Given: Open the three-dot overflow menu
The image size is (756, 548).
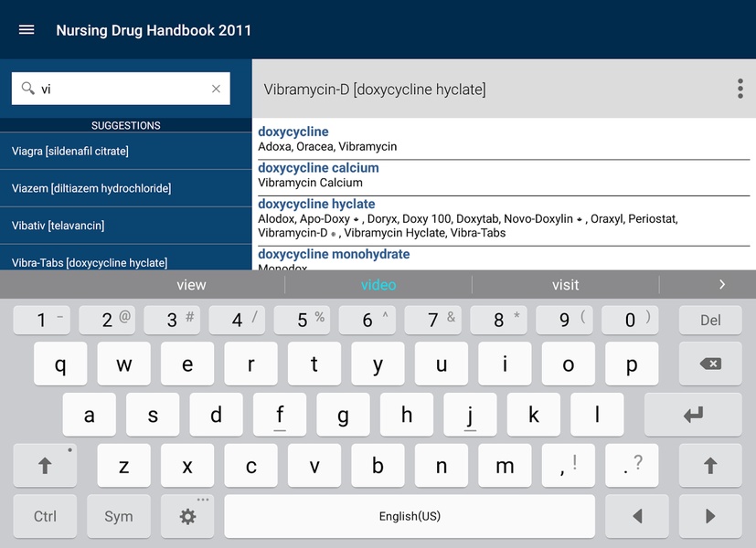Looking at the screenshot, I should (740, 89).
